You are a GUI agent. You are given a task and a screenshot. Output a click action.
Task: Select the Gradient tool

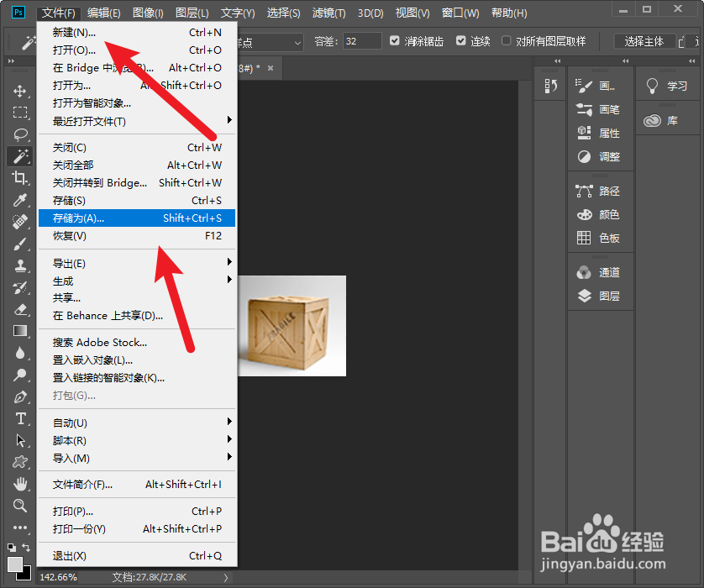click(20, 331)
